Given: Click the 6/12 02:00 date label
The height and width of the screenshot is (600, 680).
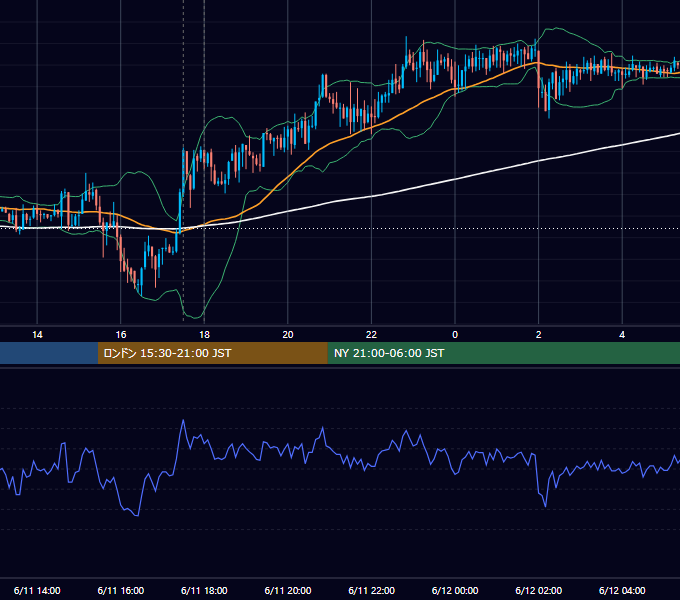Looking at the screenshot, I should [539, 590].
